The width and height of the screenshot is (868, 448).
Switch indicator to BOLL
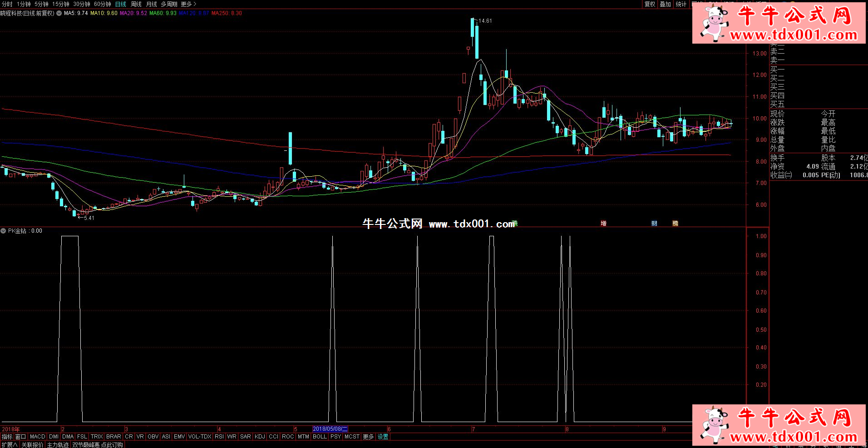pos(320,437)
